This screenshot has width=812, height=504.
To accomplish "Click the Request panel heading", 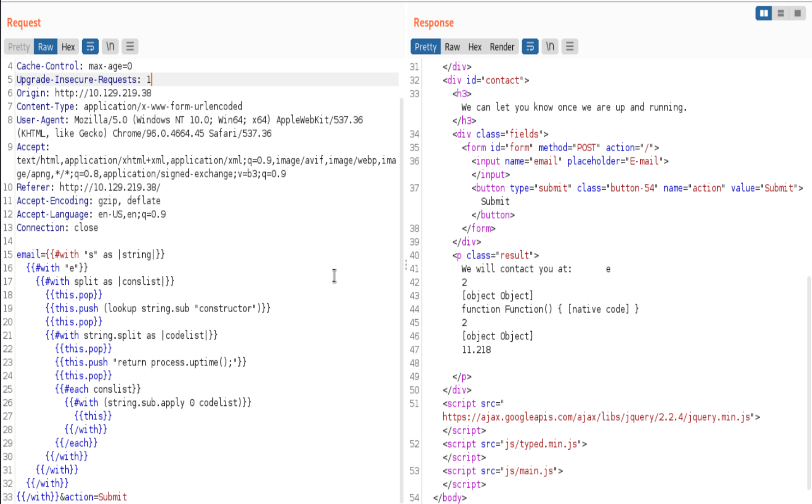I will coord(23,23).
